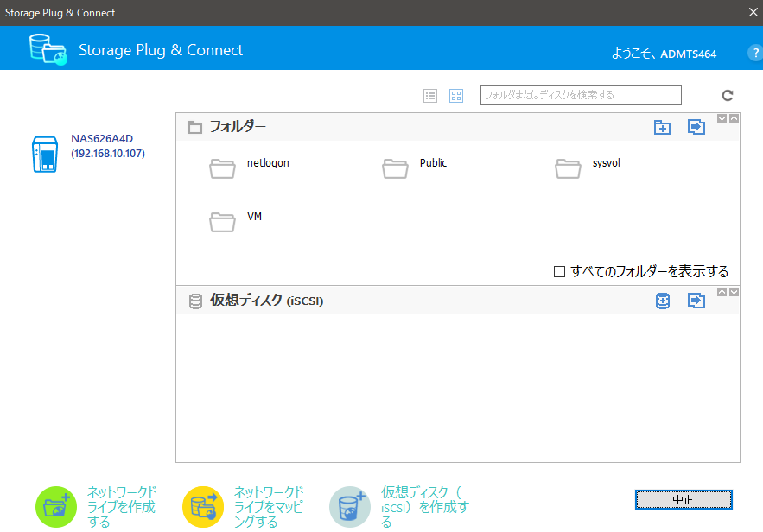Click green ネットワークドライブを作成する icon
This screenshot has width=763, height=532.
tap(56, 507)
